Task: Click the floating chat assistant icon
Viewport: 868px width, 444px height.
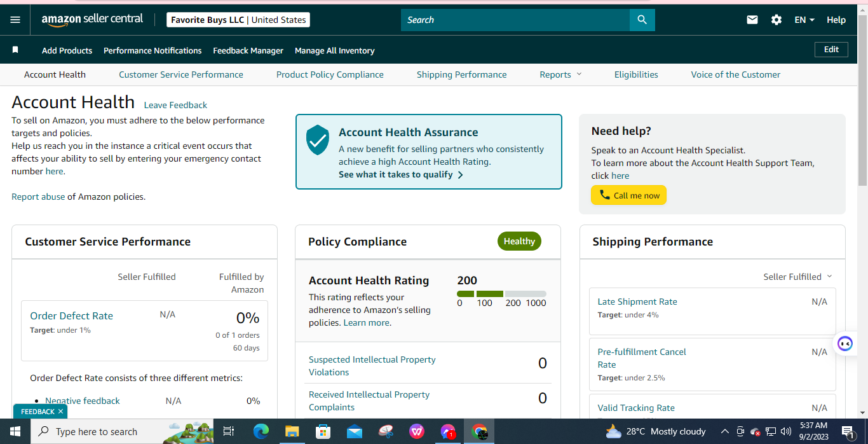Action: [x=845, y=344]
